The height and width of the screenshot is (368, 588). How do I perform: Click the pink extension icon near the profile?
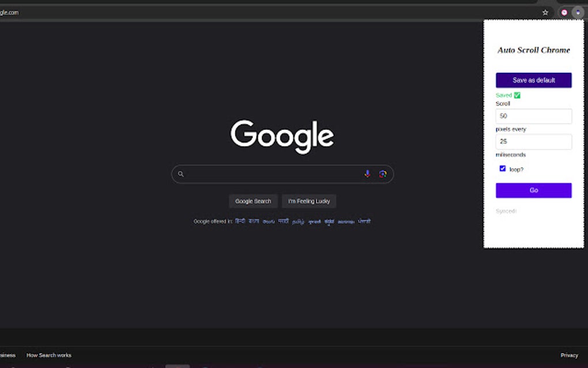(x=564, y=12)
